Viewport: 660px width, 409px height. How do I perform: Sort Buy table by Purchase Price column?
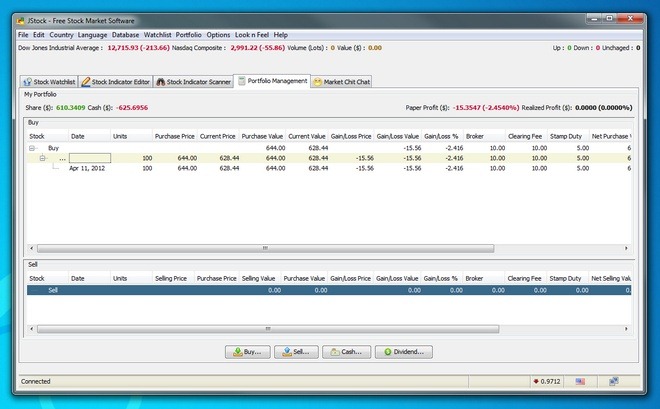174,136
